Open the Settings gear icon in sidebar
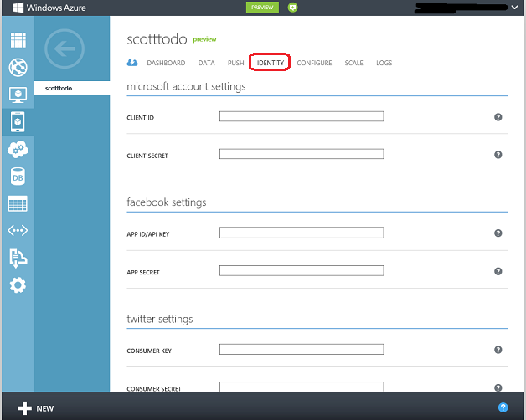This screenshot has height=420, width=526. coord(18,285)
